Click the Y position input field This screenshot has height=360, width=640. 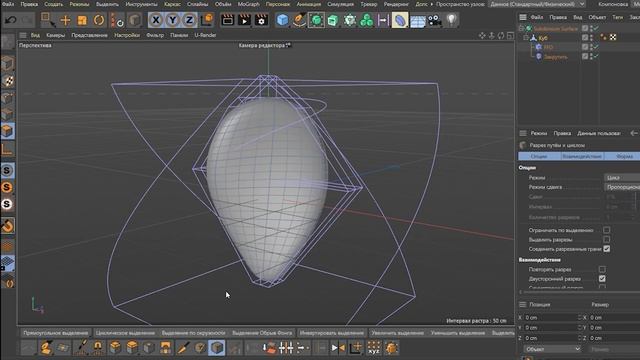550,328
